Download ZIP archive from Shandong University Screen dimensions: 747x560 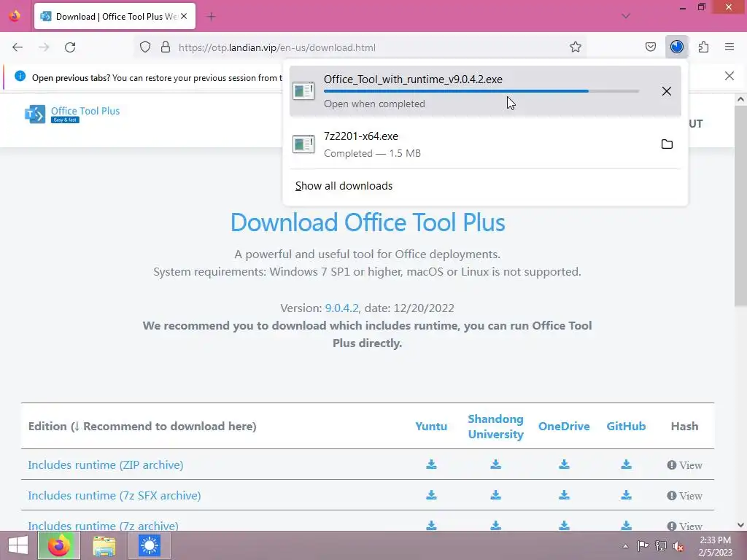(495, 464)
